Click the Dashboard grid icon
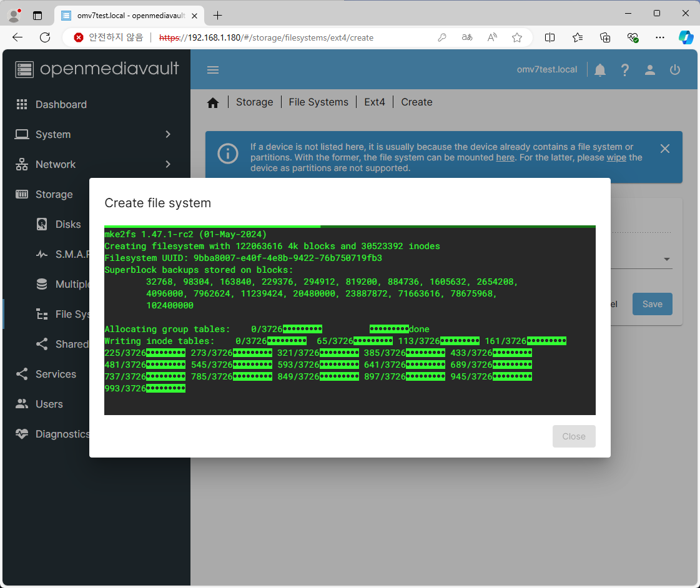Image resolution: width=700 pixels, height=588 pixels. (22, 104)
